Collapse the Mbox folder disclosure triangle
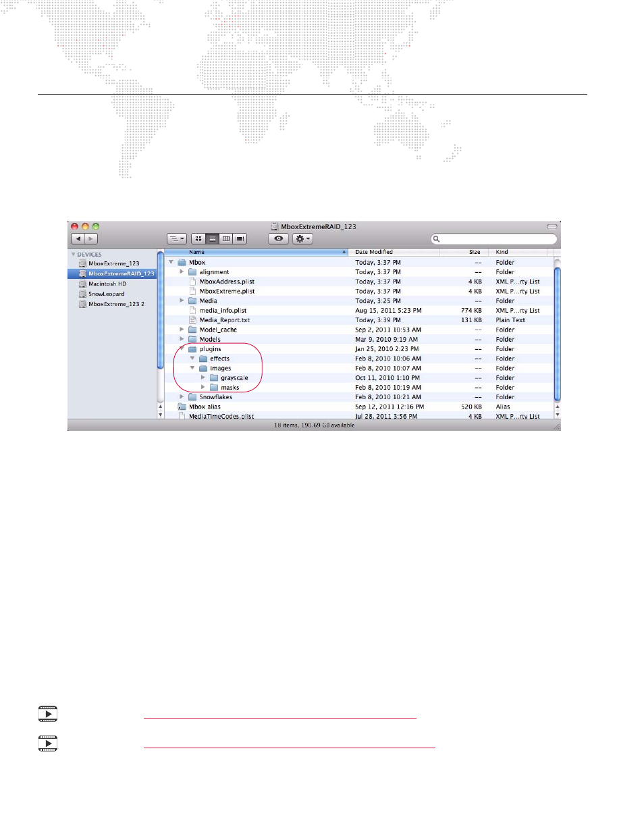This screenshot has width=644, height=834. 171,262
